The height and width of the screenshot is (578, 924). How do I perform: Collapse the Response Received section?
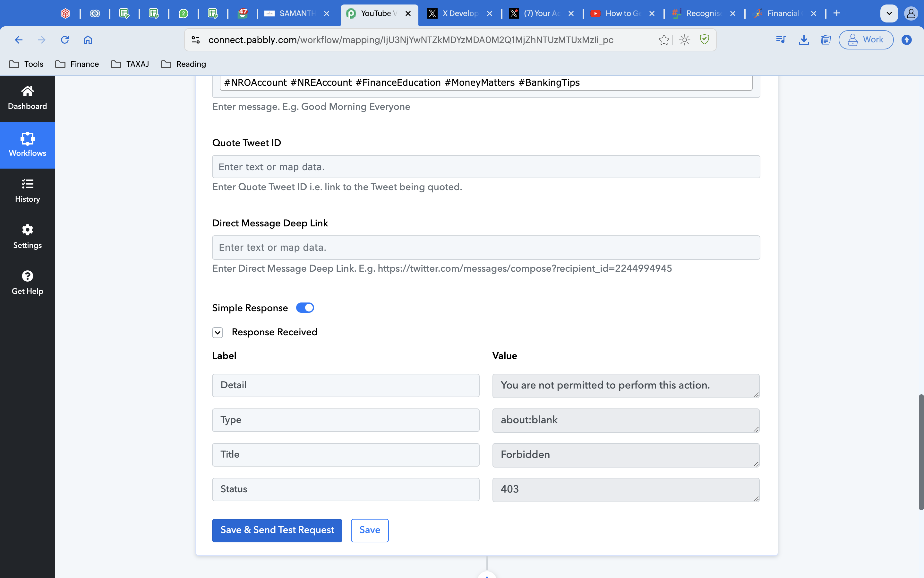218,332
